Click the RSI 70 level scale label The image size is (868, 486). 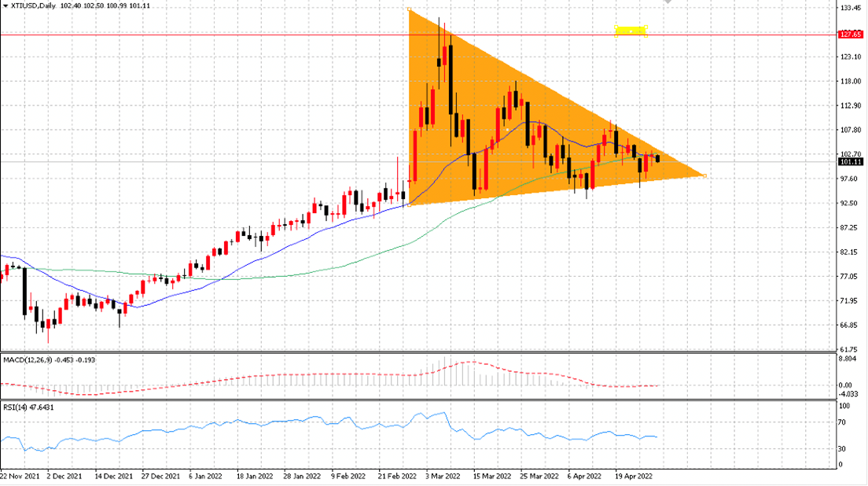tap(843, 422)
